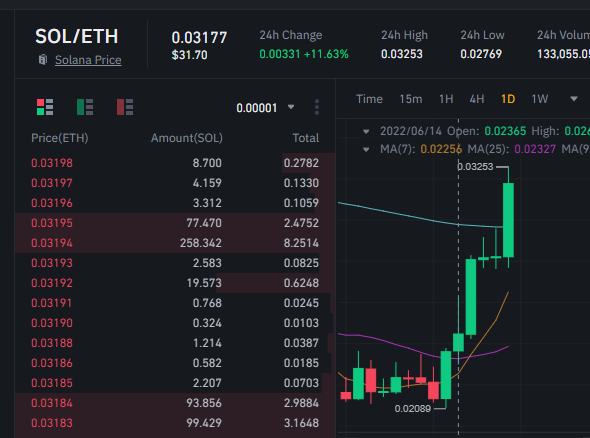This screenshot has height=438, width=590.
Task: Click total 3.1648 in order book
Action: click(x=301, y=423)
